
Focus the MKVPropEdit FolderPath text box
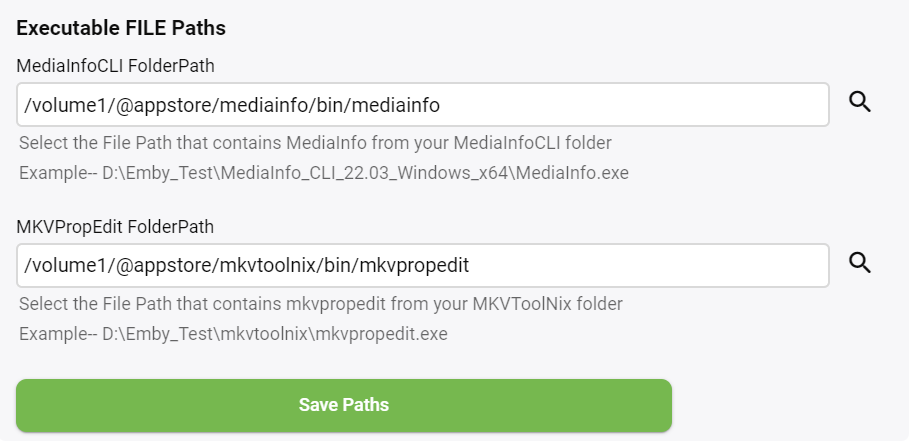click(422, 265)
